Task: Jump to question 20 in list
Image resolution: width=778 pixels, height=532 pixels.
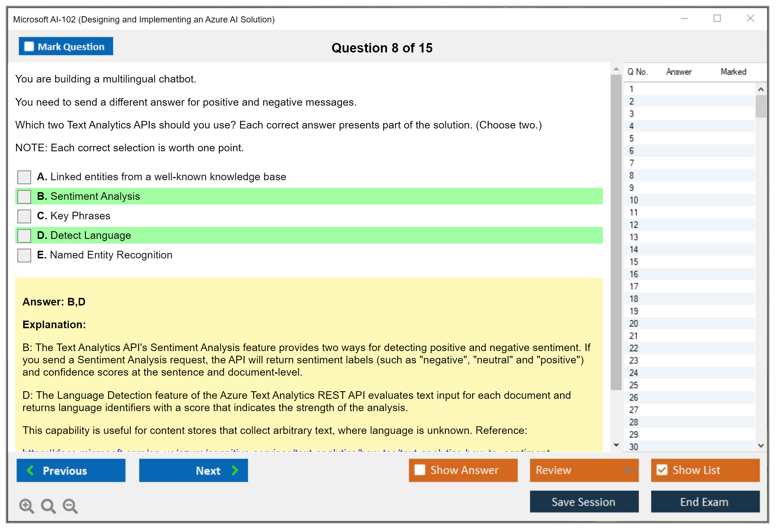Action: point(634,324)
